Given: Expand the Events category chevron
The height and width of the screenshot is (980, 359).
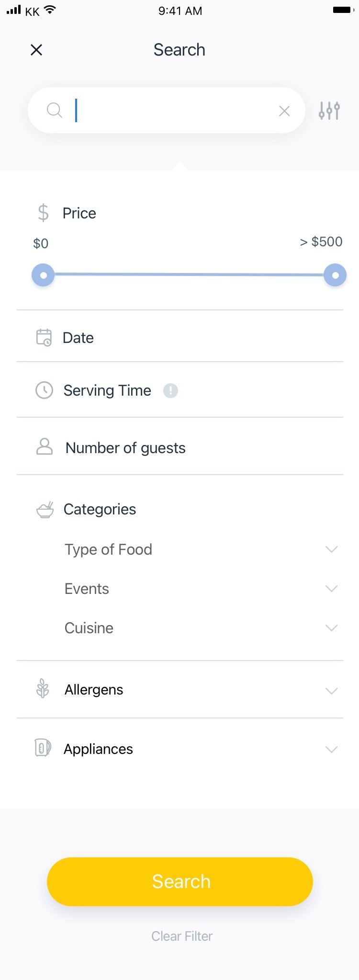Looking at the screenshot, I should tap(332, 588).
